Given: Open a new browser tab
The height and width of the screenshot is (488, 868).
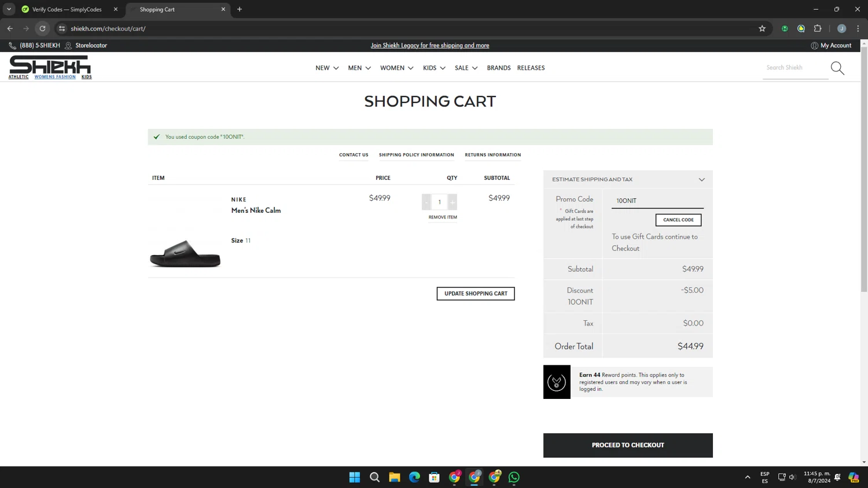Looking at the screenshot, I should pos(240,9).
